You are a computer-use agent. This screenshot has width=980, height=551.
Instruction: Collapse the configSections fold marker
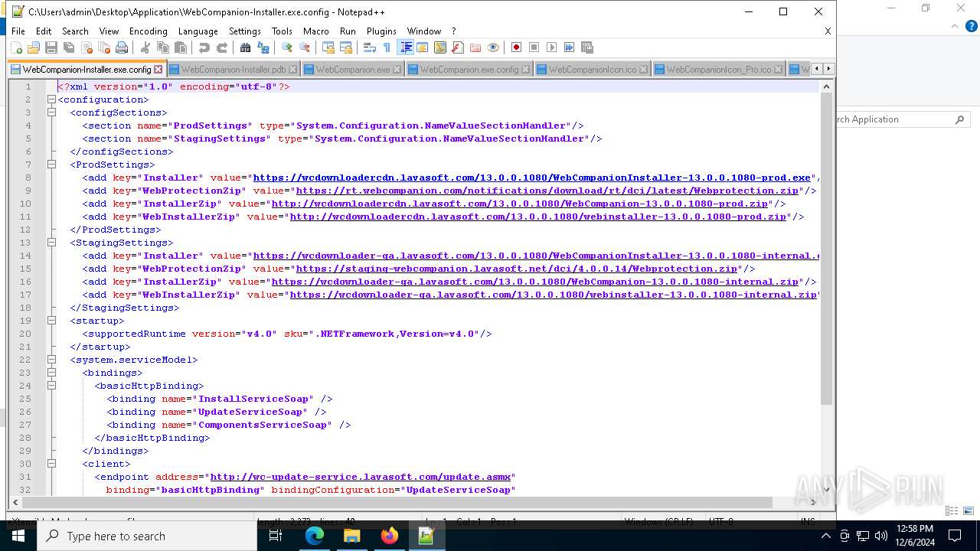click(51, 112)
